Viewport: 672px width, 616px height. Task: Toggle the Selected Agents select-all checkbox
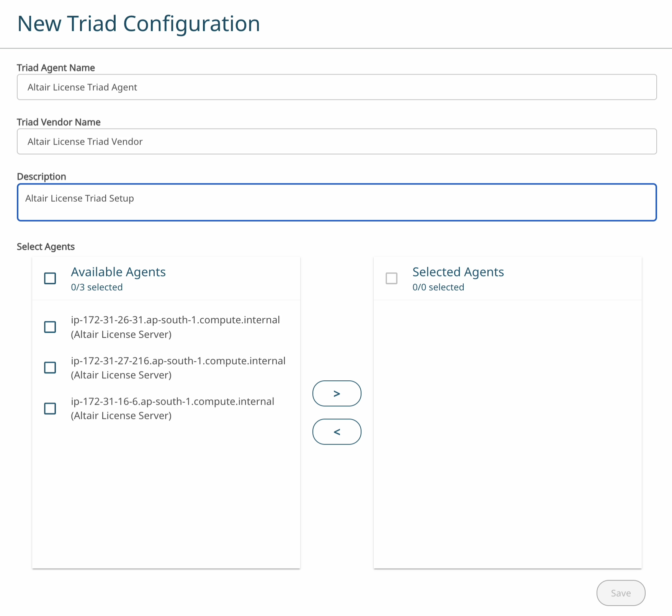click(391, 278)
